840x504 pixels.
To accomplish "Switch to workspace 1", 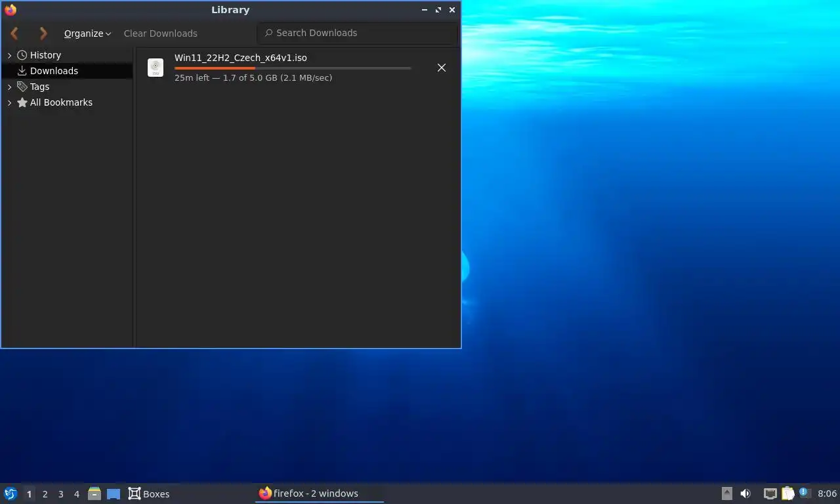I will click(x=29, y=494).
